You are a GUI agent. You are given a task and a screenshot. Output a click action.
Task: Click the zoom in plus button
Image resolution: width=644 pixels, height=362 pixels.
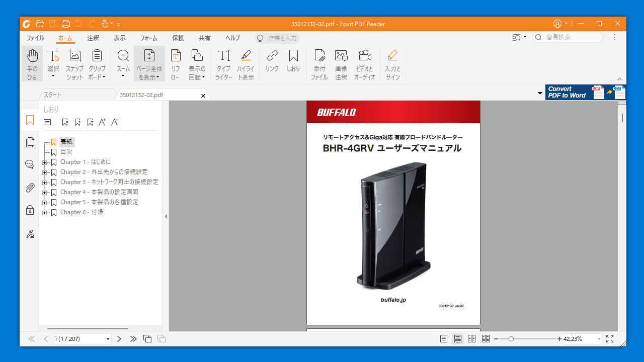click(x=559, y=339)
